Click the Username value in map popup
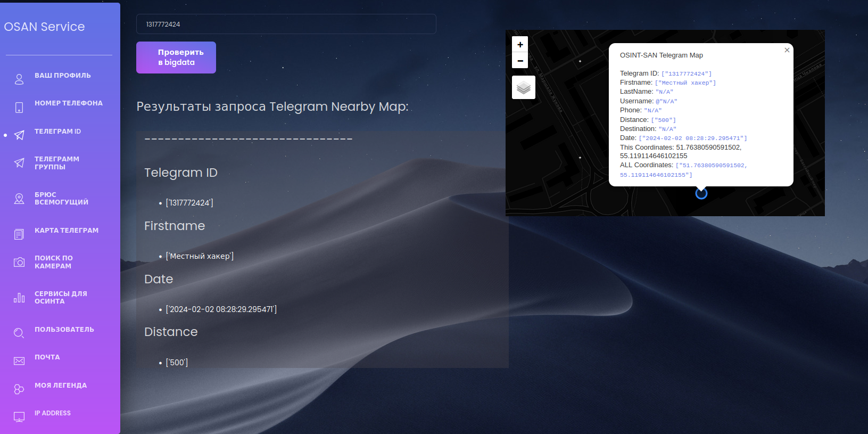 tap(666, 101)
